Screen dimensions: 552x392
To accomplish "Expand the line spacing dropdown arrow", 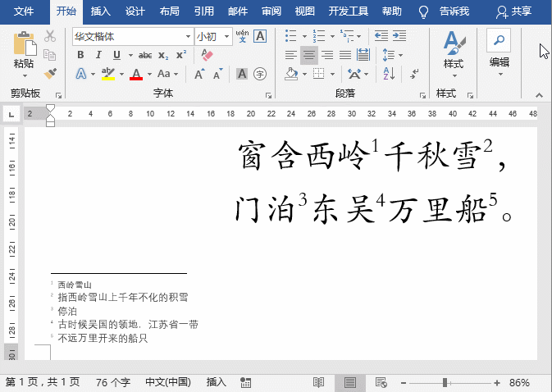I will click(x=400, y=55).
